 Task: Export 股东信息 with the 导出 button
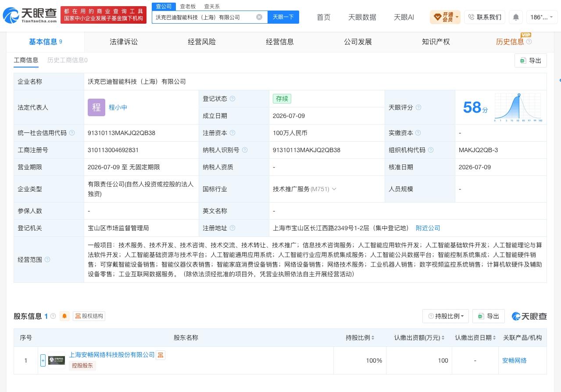coord(489,316)
